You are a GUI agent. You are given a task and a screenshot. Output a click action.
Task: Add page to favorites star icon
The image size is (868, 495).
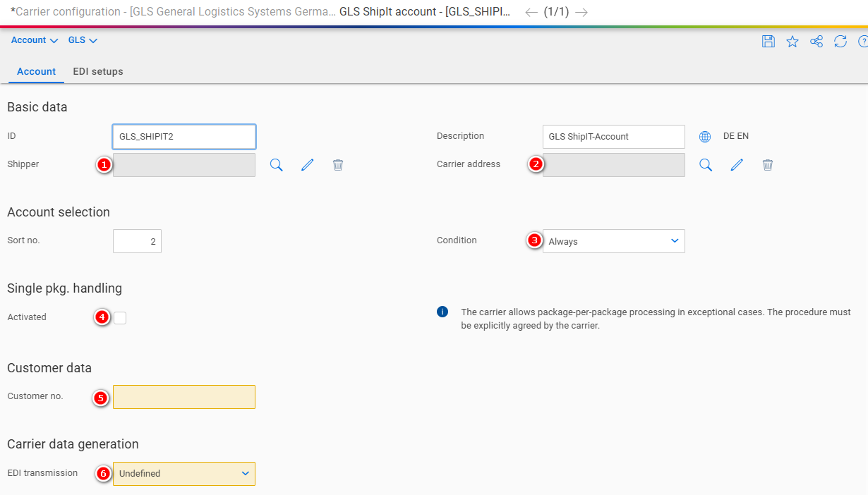(x=792, y=42)
